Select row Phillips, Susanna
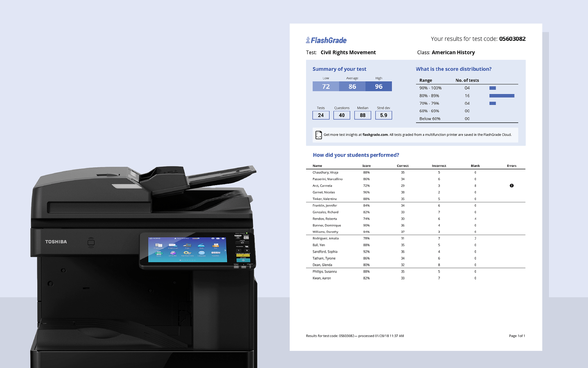 416,271
